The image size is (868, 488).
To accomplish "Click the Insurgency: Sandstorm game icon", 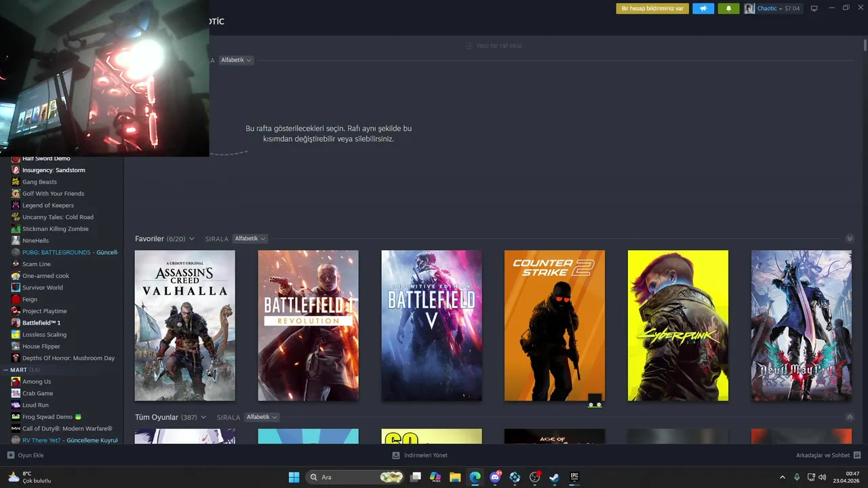I will pos(16,170).
